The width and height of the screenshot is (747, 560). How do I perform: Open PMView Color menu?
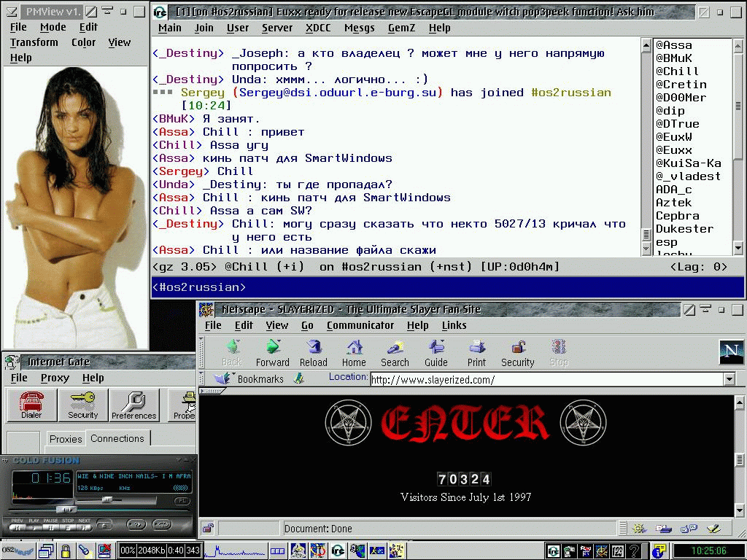click(x=84, y=42)
